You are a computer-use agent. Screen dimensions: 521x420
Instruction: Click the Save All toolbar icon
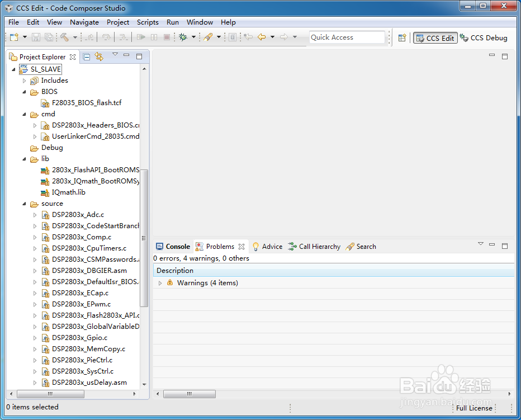click(x=49, y=37)
